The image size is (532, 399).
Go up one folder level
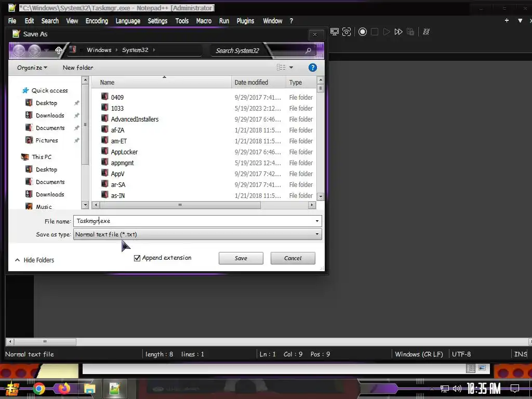58,50
